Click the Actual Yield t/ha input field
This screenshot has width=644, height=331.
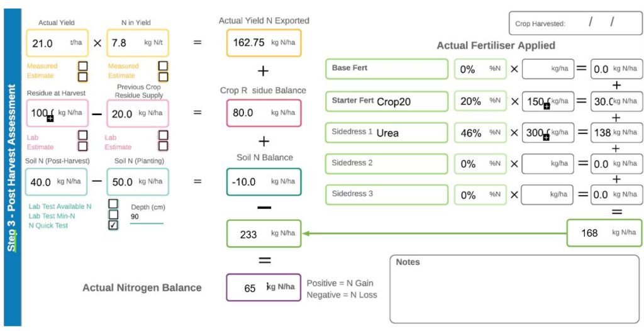pyautogui.click(x=57, y=44)
